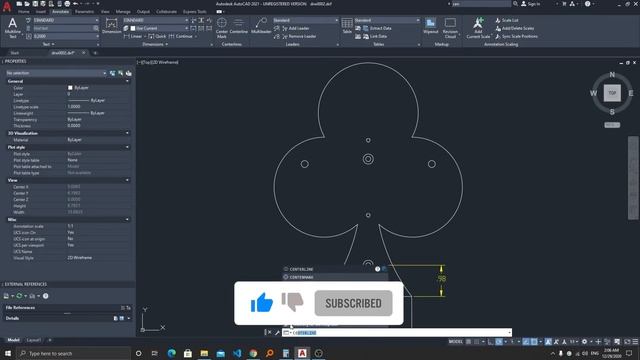Click Extract Data button

[x=377, y=28]
